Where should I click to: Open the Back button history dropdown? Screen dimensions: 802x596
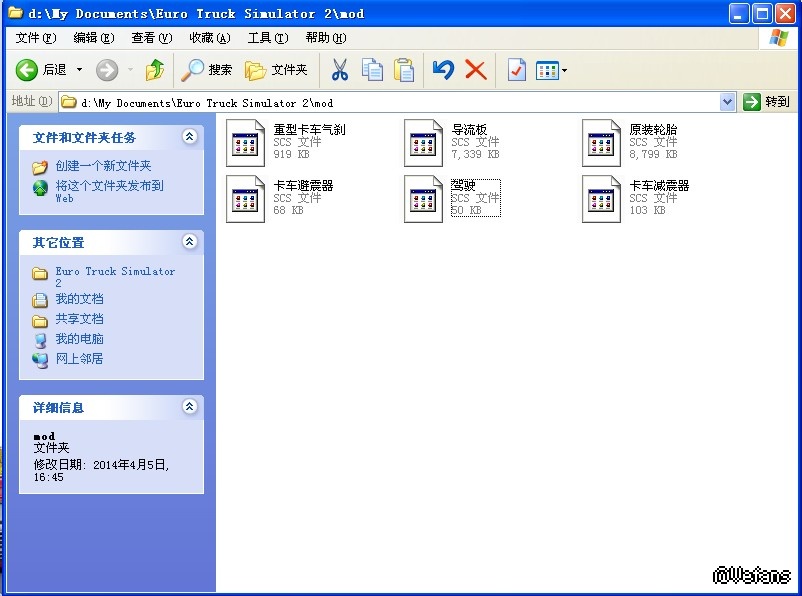click(80, 70)
